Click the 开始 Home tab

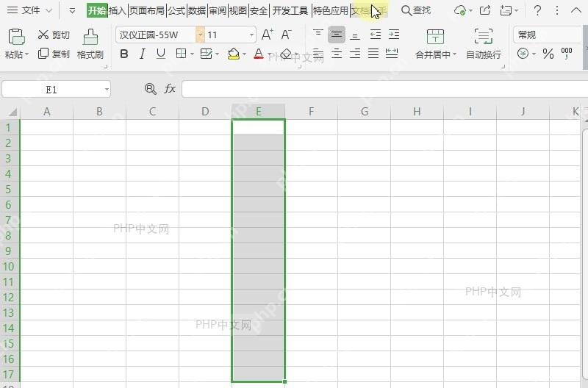[x=97, y=10]
